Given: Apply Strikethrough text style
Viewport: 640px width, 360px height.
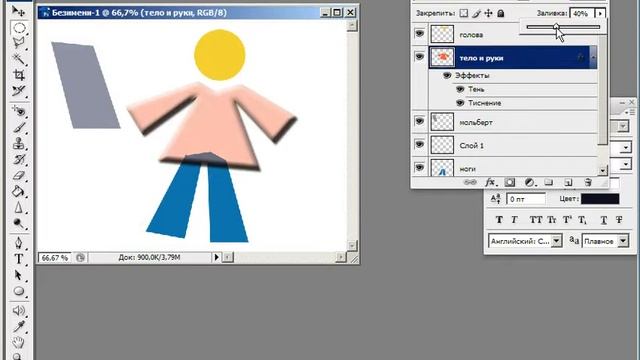Looking at the screenshot, I should [619, 220].
